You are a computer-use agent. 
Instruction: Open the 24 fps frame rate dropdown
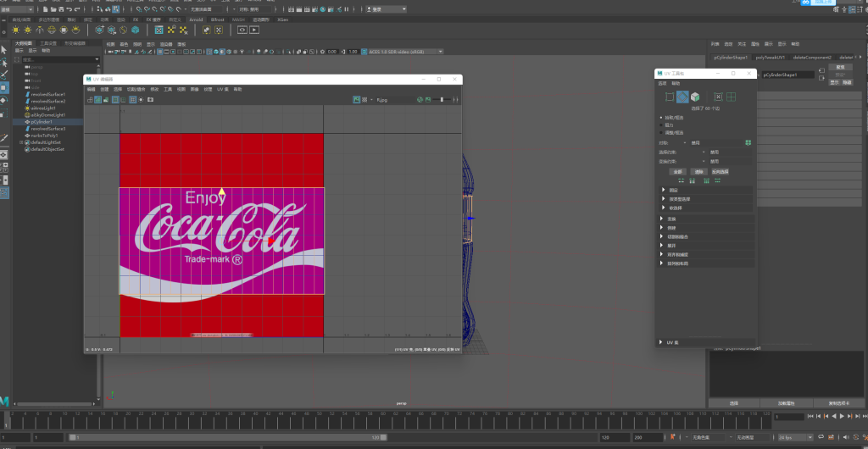795,437
